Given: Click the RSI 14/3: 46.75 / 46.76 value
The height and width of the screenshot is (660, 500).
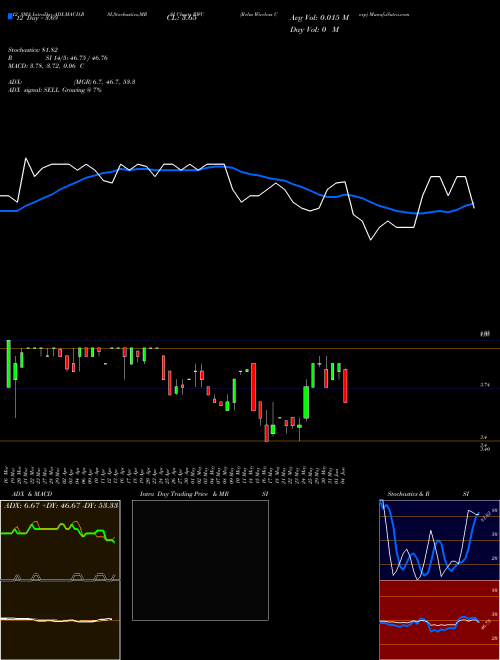Looking at the screenshot, I should (x=76, y=58).
